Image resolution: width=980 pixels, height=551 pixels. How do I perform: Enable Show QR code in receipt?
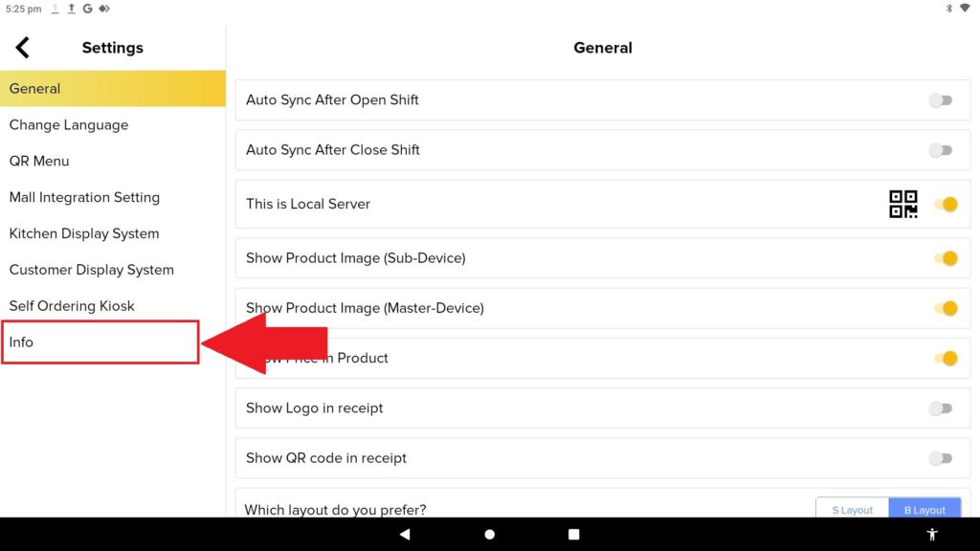[x=941, y=458]
